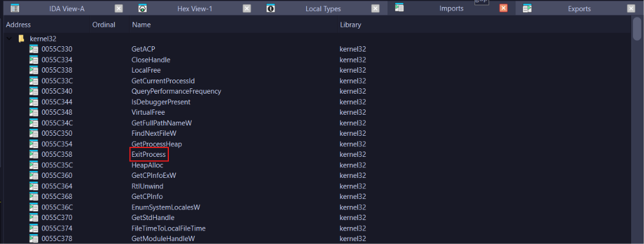
Task: Click the import icon for 0055C364
Action: [x=34, y=186]
